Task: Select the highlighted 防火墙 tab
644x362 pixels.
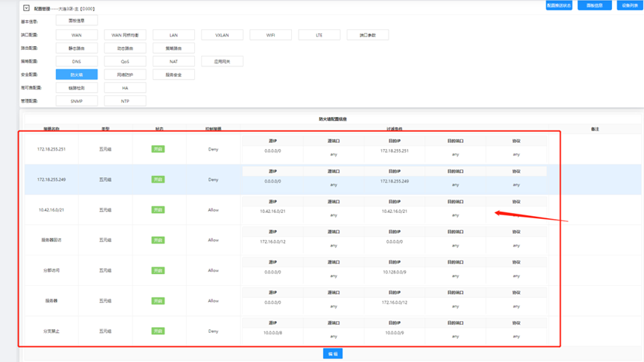Action: pos(77,74)
